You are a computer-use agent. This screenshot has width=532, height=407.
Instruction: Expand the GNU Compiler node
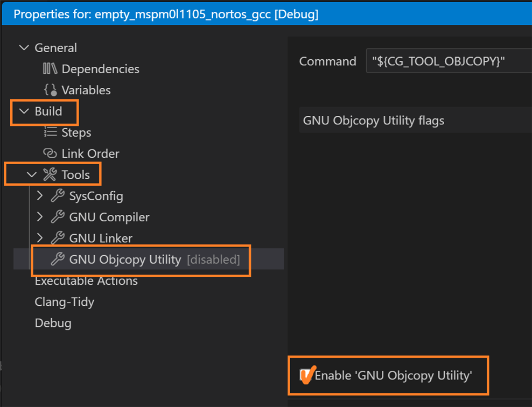point(40,217)
